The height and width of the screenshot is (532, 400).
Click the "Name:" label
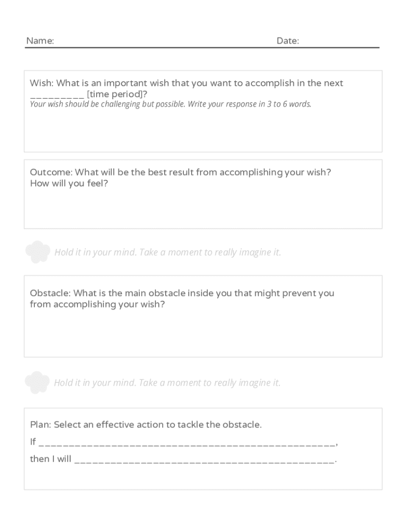click(x=40, y=41)
